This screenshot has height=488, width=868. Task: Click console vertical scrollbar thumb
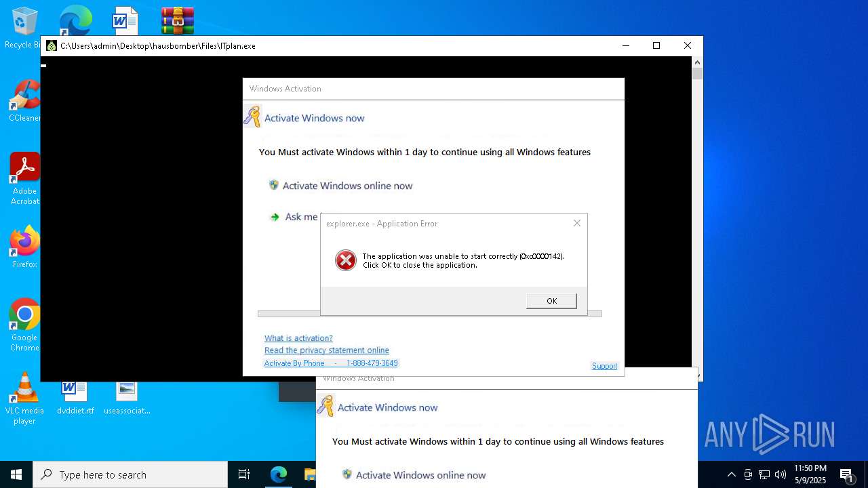697,73
